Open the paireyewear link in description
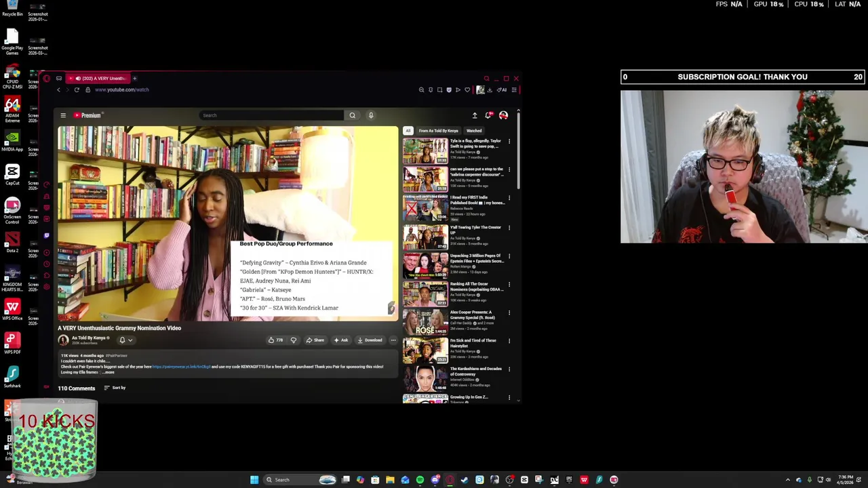Viewport: 868px width, 488px height. (x=181, y=367)
